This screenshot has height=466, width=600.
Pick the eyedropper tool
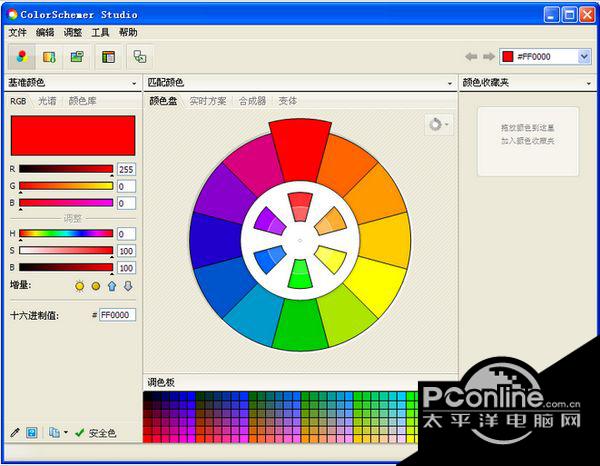point(15,433)
